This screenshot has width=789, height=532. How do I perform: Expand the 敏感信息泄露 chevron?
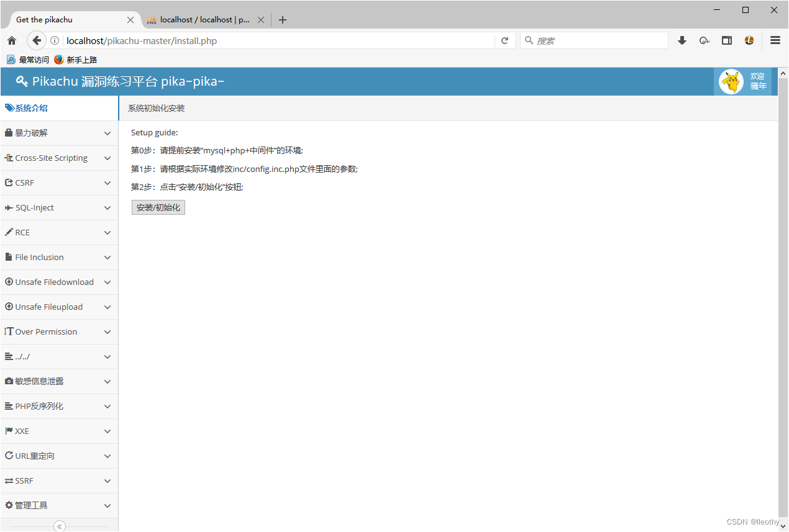107,382
